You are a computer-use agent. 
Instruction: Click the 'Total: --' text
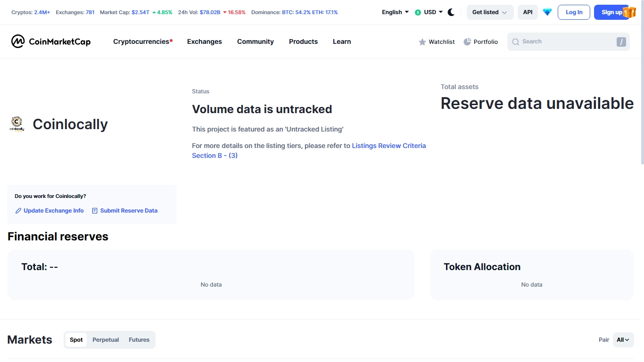(40, 267)
